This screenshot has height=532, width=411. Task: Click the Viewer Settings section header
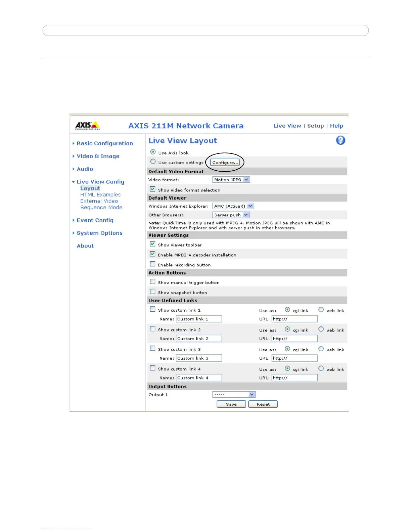(x=247, y=235)
